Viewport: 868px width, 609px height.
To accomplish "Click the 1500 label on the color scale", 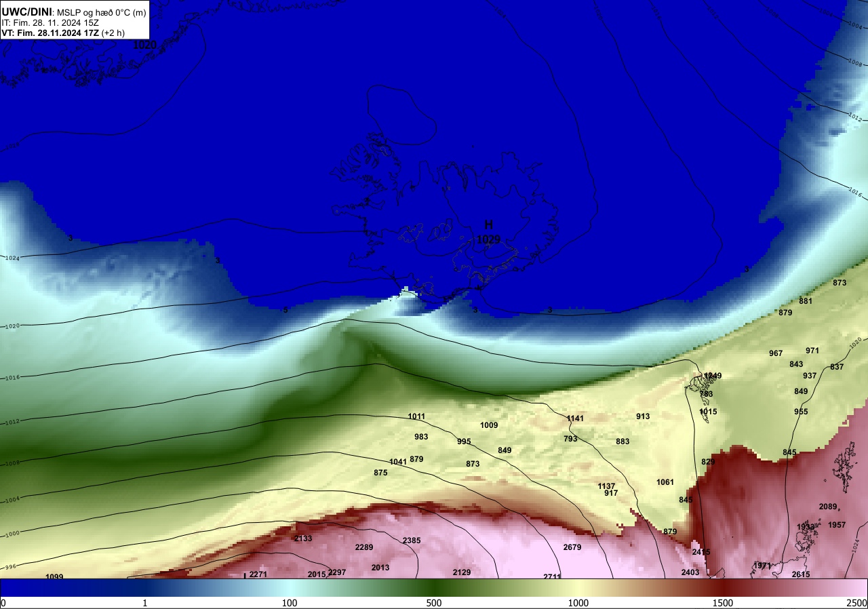I will tap(723, 603).
